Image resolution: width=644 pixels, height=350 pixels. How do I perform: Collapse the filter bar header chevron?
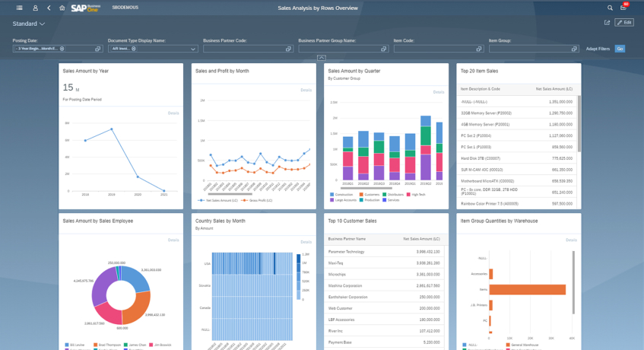tap(322, 58)
